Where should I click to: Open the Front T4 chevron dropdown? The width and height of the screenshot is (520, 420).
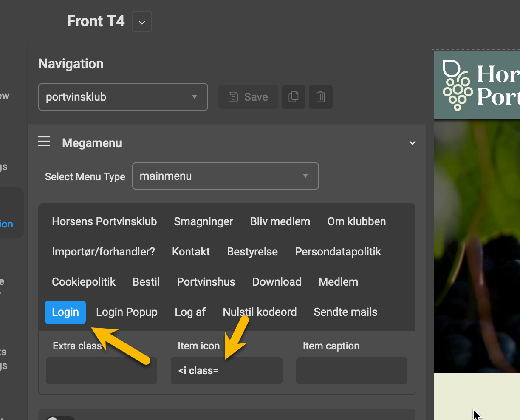[142, 22]
